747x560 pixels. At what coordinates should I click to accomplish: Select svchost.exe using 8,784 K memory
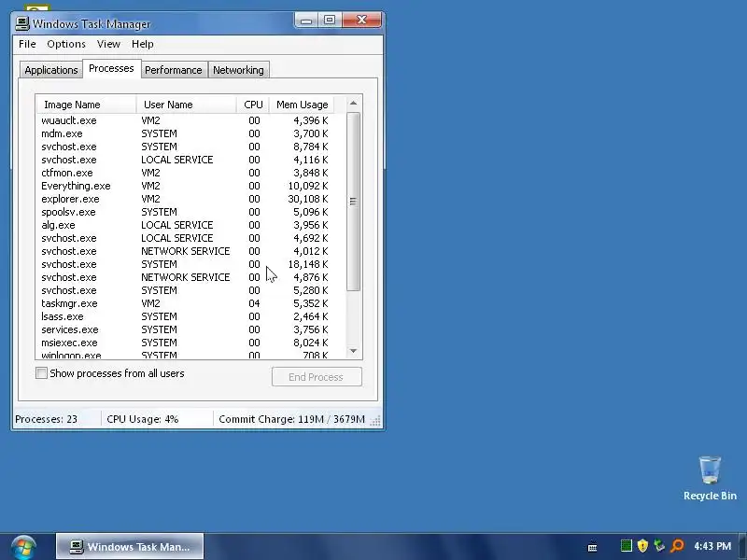pyautogui.click(x=190, y=147)
